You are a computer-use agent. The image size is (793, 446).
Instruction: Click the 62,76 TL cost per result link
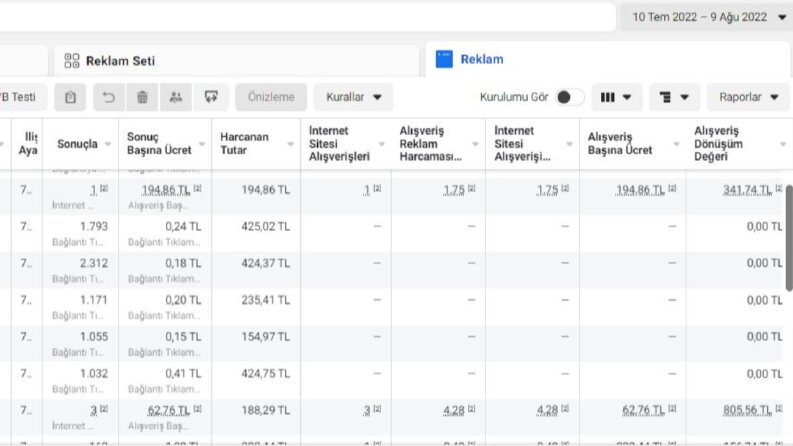coord(168,410)
